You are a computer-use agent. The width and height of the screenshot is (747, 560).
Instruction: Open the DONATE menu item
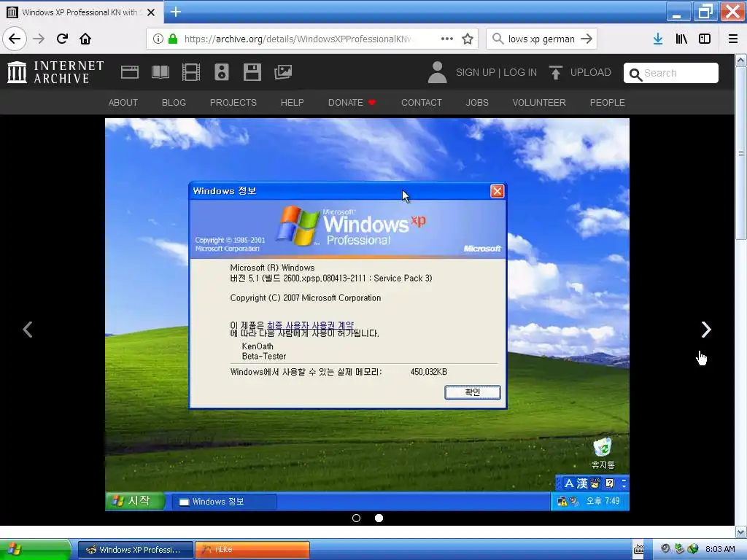[352, 102]
